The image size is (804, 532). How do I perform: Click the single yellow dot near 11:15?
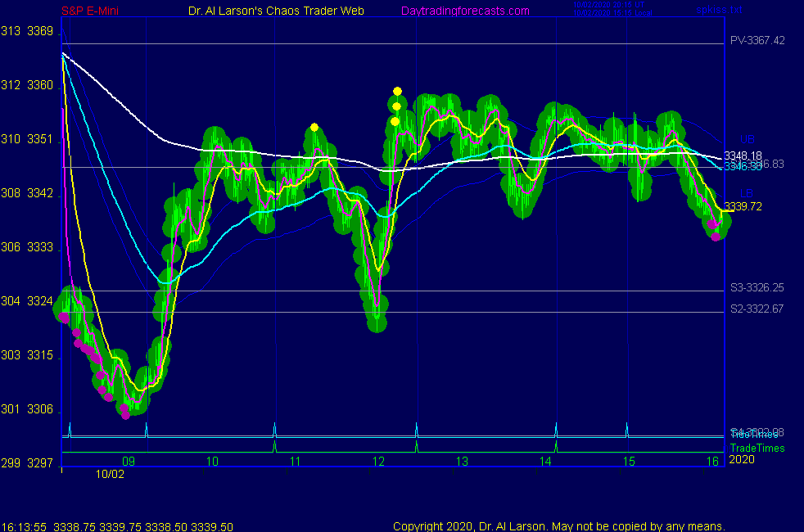point(314,127)
